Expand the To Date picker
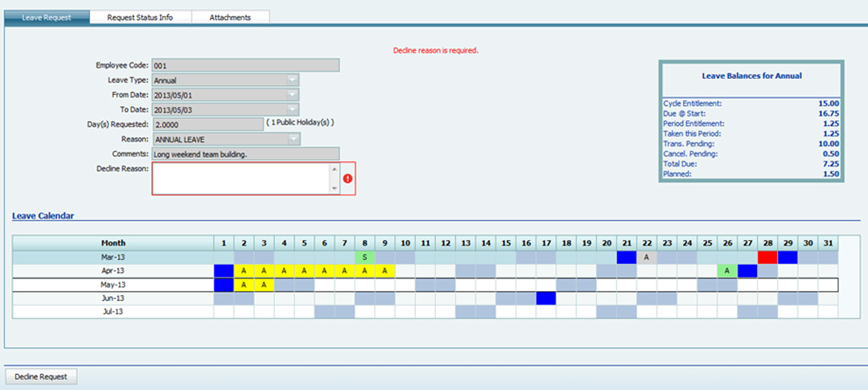Viewport: 868px width, 390px height. 293,109
